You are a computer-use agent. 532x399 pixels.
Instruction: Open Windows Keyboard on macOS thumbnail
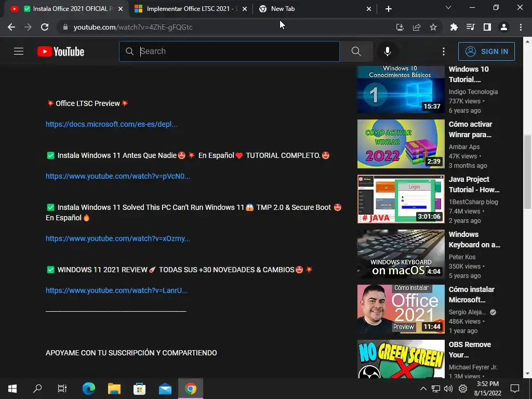[401, 254]
